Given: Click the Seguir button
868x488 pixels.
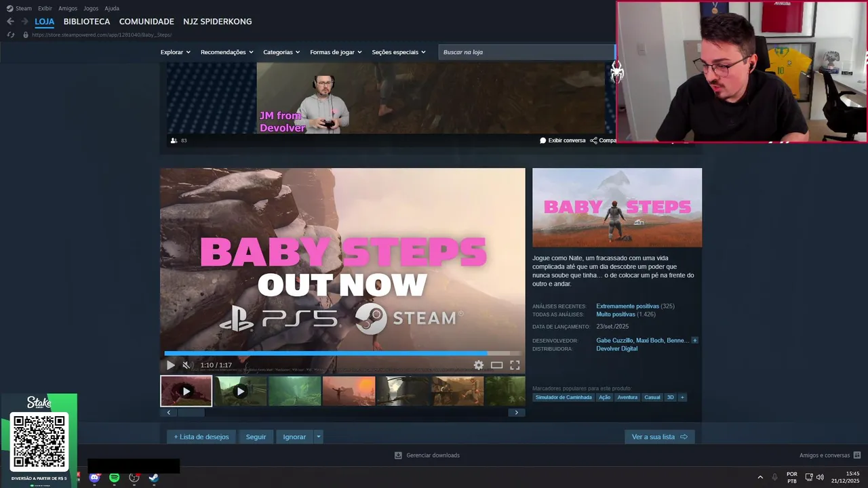Looking at the screenshot, I should (x=256, y=437).
